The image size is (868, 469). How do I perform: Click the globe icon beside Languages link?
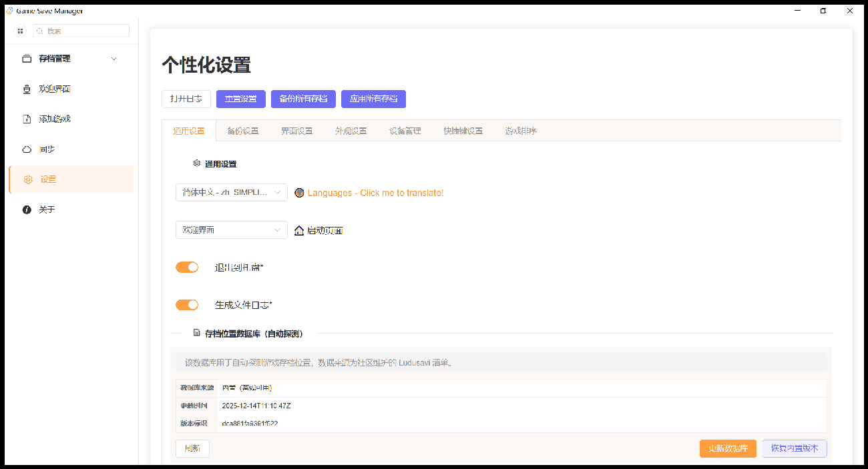tap(299, 193)
